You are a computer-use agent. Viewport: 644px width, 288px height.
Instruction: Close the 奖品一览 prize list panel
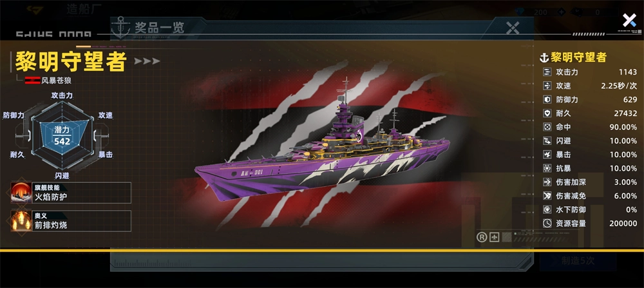(513, 28)
